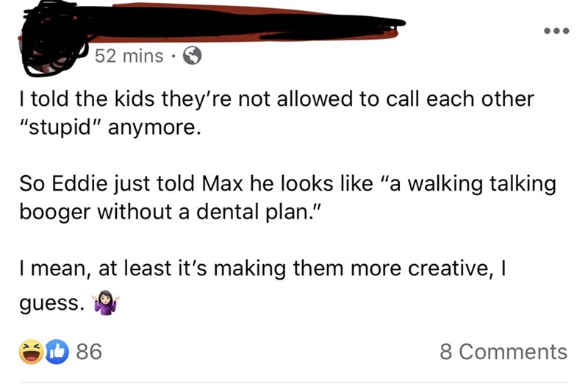Click the word "anymore." in the post
Image resolution: width=588 pixels, height=390 pixels.
pyautogui.click(x=156, y=127)
